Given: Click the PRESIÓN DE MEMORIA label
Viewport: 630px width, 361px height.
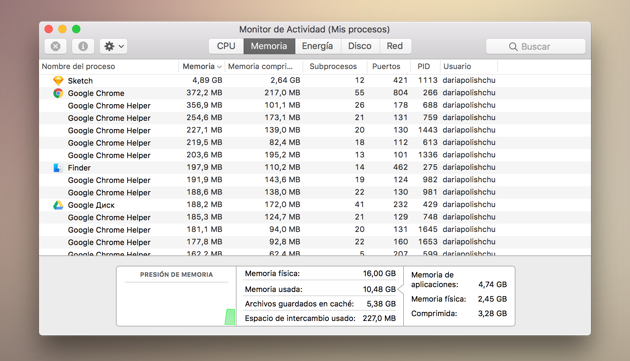Looking at the screenshot, I should 176,275.
